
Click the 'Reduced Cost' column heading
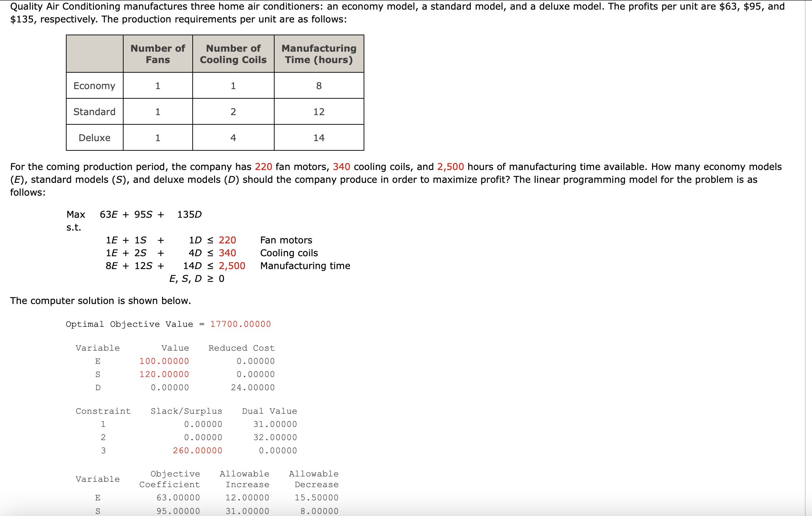(241, 348)
